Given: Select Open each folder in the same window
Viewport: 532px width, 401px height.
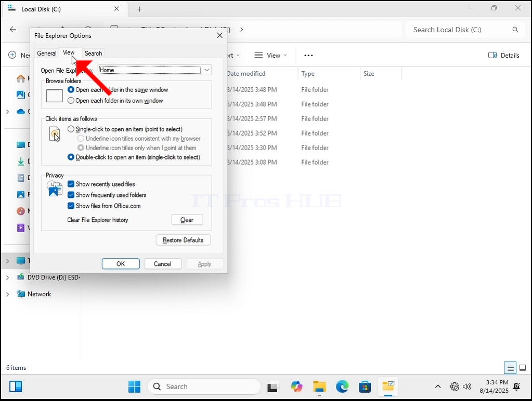Looking at the screenshot, I should [118, 90].
